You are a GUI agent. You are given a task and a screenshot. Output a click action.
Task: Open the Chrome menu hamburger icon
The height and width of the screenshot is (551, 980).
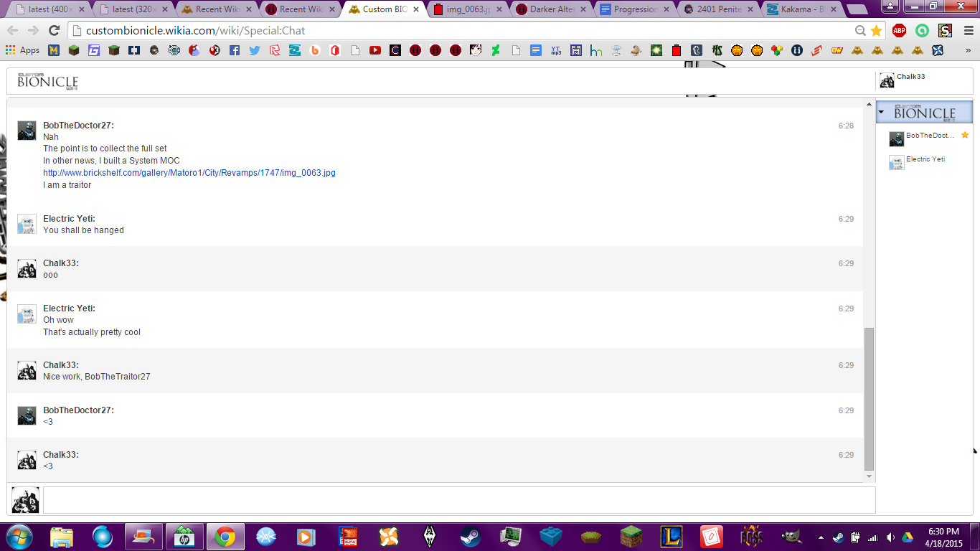(x=968, y=30)
